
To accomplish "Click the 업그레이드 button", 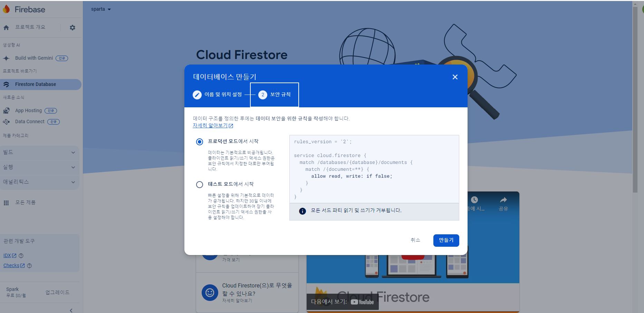I will [58, 293].
